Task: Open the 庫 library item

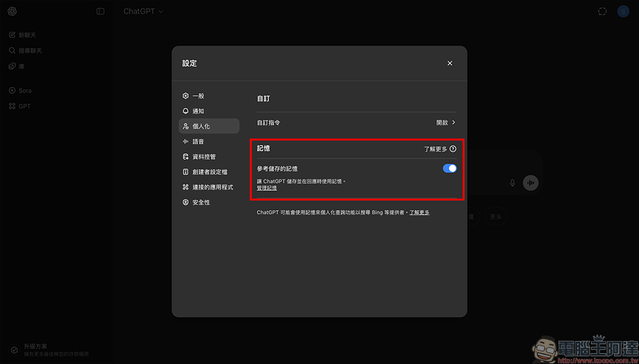Action: click(17, 66)
